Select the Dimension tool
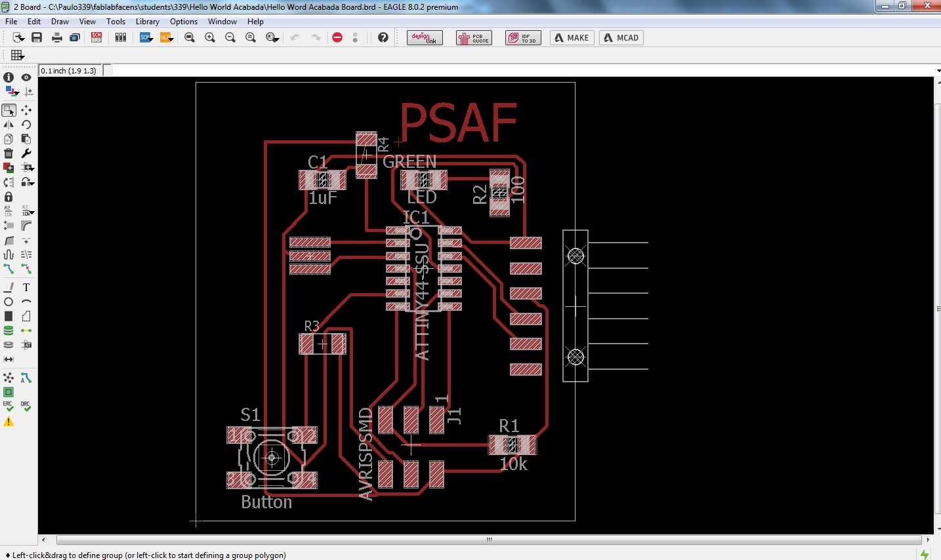This screenshot has height=560, width=941. tap(9, 359)
